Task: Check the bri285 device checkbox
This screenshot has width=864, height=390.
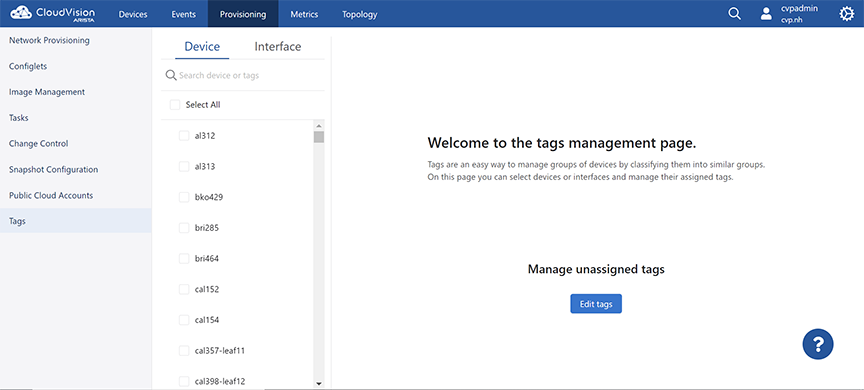Action: click(184, 228)
